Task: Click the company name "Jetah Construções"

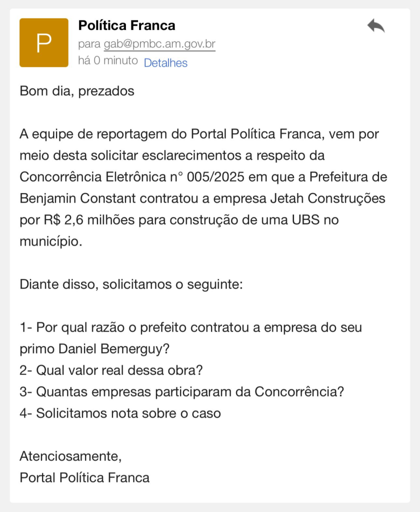Action: tap(327, 198)
